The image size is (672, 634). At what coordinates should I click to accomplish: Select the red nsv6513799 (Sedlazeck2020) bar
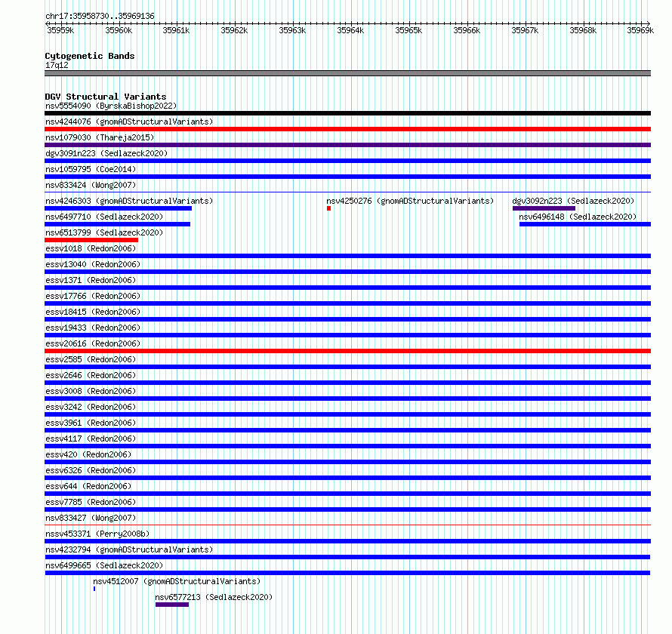pyautogui.click(x=91, y=240)
